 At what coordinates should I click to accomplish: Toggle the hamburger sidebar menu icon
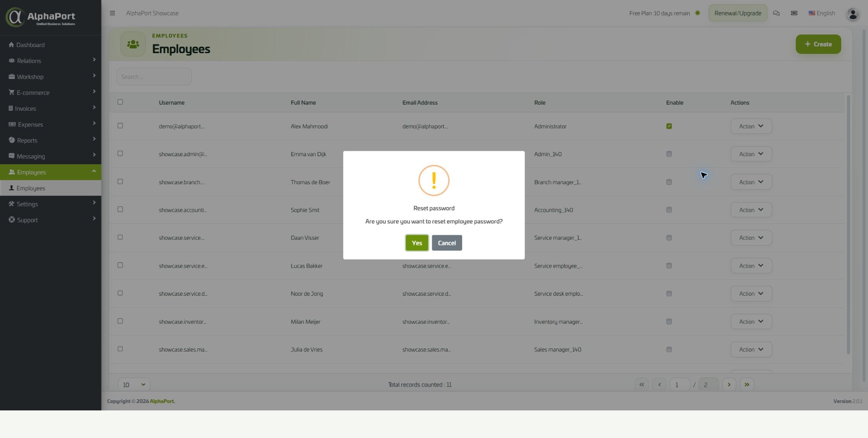(x=112, y=13)
